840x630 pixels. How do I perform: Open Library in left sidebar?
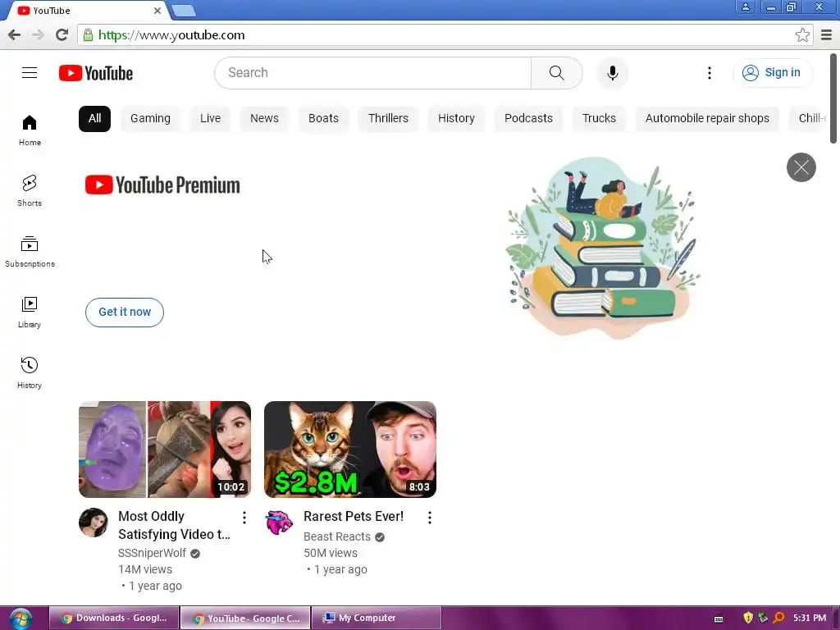coord(30,312)
